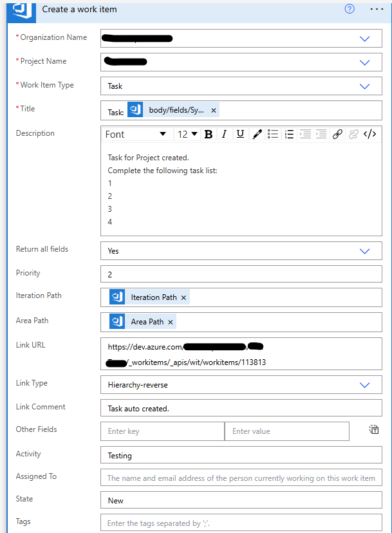Click into the Description text area
This screenshot has width=392, height=533.
tap(241, 189)
